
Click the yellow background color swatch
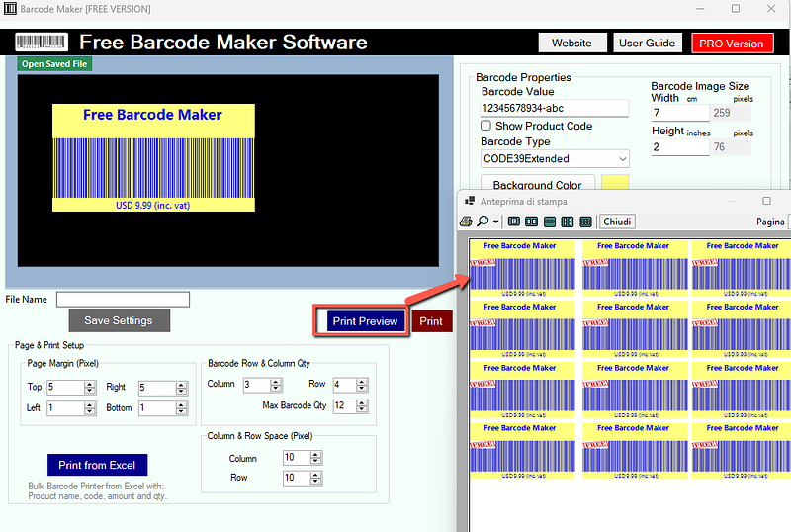pos(615,182)
